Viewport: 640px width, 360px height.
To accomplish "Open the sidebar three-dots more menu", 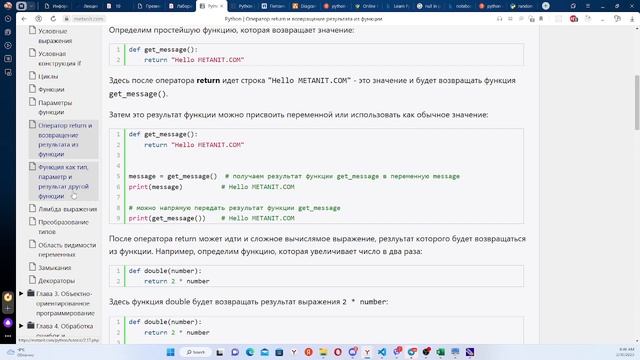I will point(8,336).
